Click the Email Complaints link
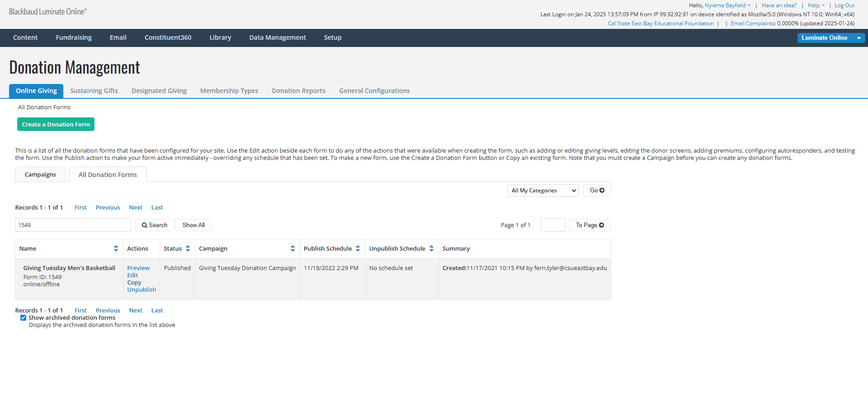Image resolution: width=868 pixels, height=415 pixels. [x=753, y=23]
